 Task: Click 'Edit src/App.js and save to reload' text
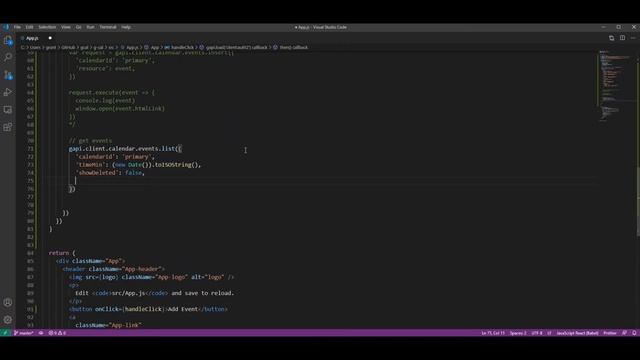(x=155, y=293)
